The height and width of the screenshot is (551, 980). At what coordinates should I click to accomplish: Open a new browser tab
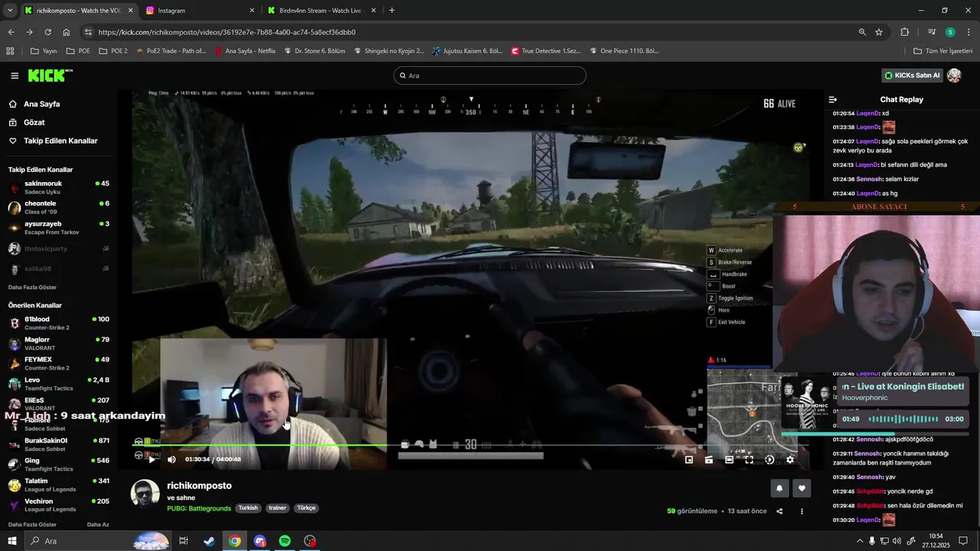392,11
